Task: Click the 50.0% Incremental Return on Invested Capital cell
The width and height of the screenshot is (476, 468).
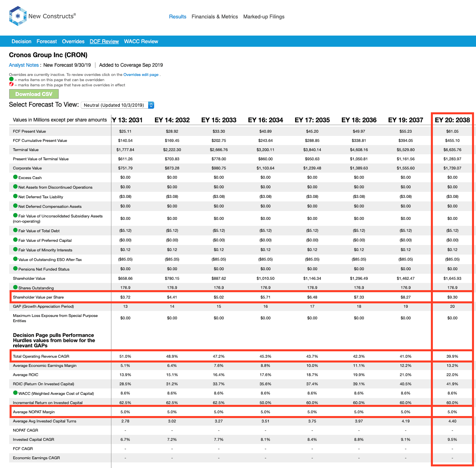Action: (x=266, y=403)
